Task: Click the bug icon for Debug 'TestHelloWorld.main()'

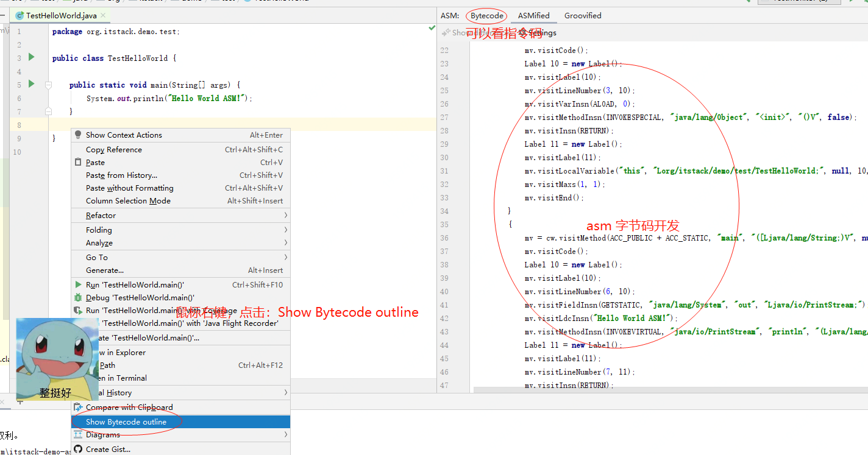Action: point(77,297)
